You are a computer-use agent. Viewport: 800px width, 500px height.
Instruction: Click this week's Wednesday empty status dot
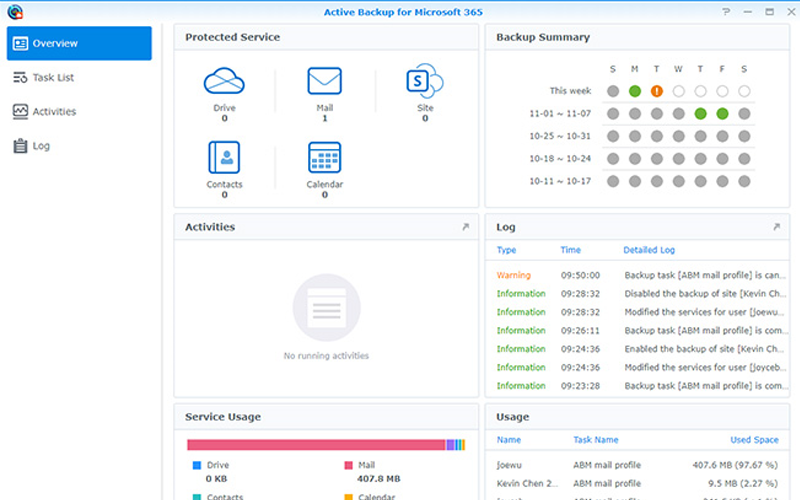tap(679, 91)
